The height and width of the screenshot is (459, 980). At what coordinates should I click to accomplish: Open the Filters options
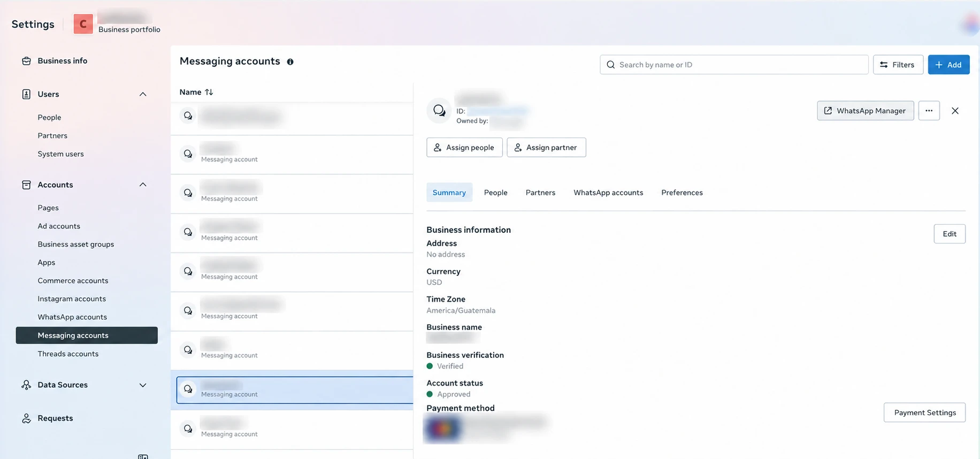[x=898, y=65]
